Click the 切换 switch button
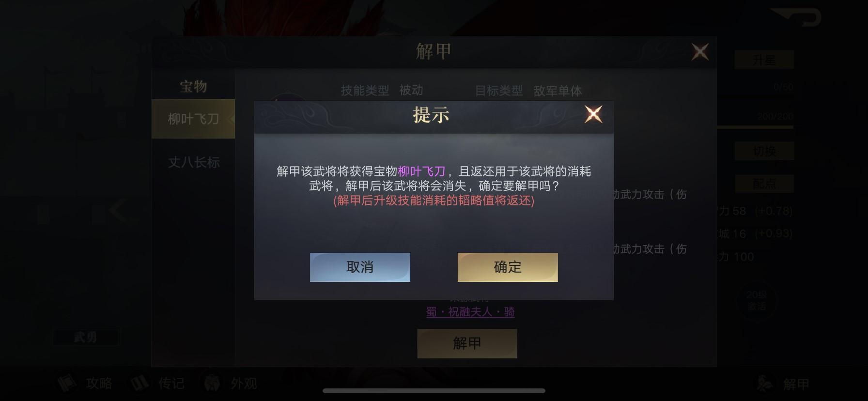 pyautogui.click(x=764, y=151)
